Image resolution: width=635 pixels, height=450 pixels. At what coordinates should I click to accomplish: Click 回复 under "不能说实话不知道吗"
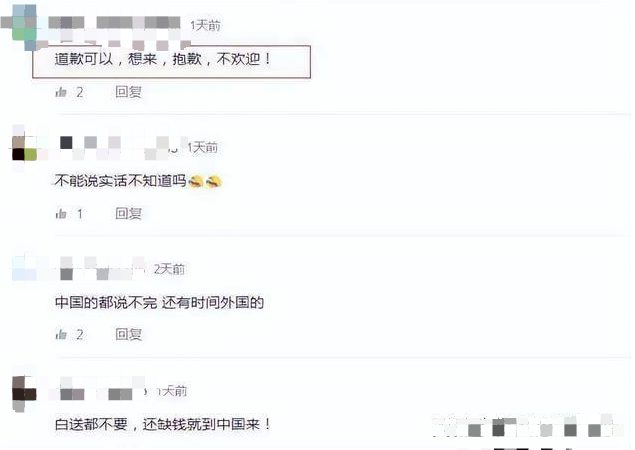(128, 213)
